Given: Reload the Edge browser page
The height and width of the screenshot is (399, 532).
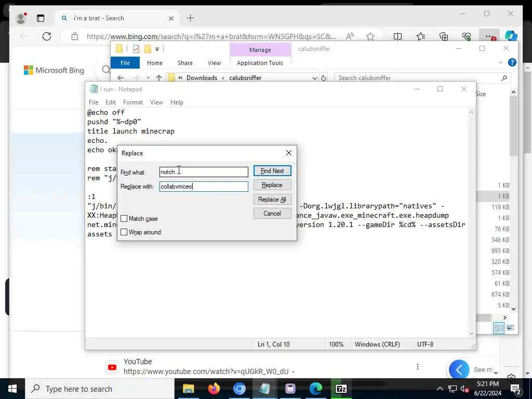Looking at the screenshot, I should pos(47,36).
